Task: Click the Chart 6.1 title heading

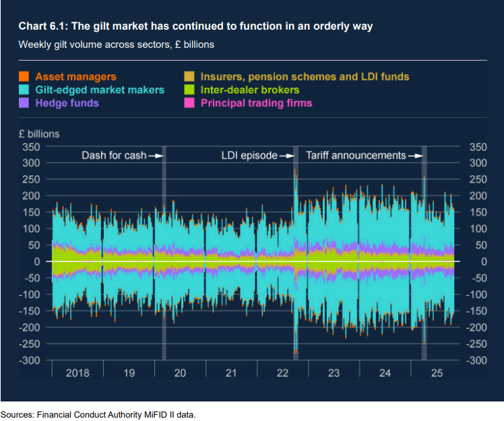Action: click(195, 26)
